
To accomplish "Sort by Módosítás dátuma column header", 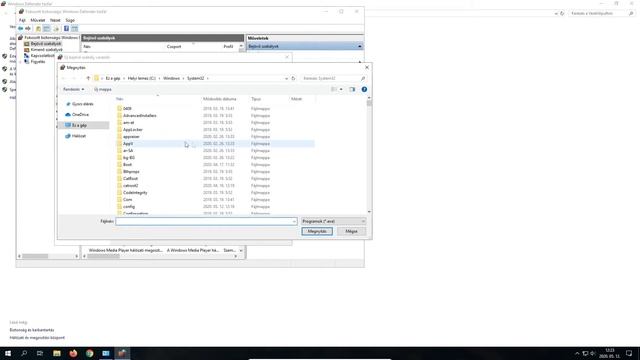I will 220,99.
